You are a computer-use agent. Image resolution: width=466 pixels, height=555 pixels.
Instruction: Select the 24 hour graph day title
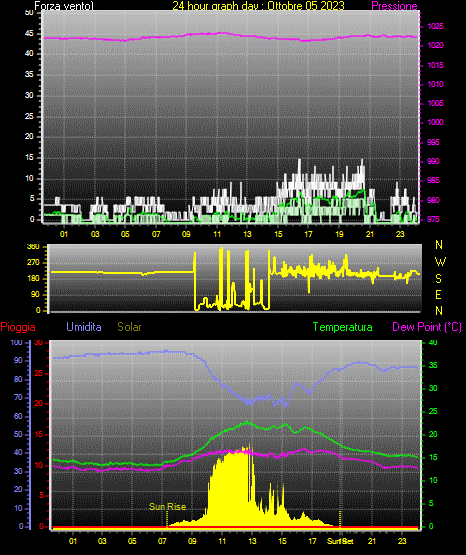pos(258,6)
